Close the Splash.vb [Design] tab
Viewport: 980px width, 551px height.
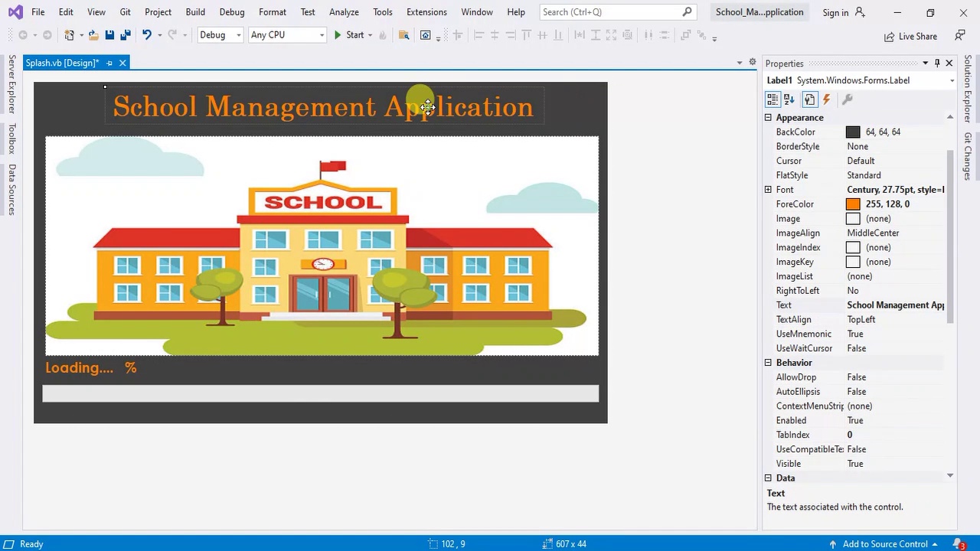[x=122, y=63]
